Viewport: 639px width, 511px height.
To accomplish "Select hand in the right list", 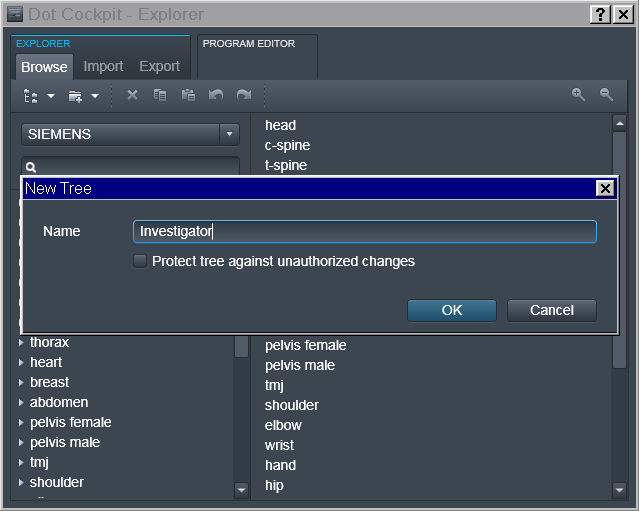I will [x=280, y=465].
